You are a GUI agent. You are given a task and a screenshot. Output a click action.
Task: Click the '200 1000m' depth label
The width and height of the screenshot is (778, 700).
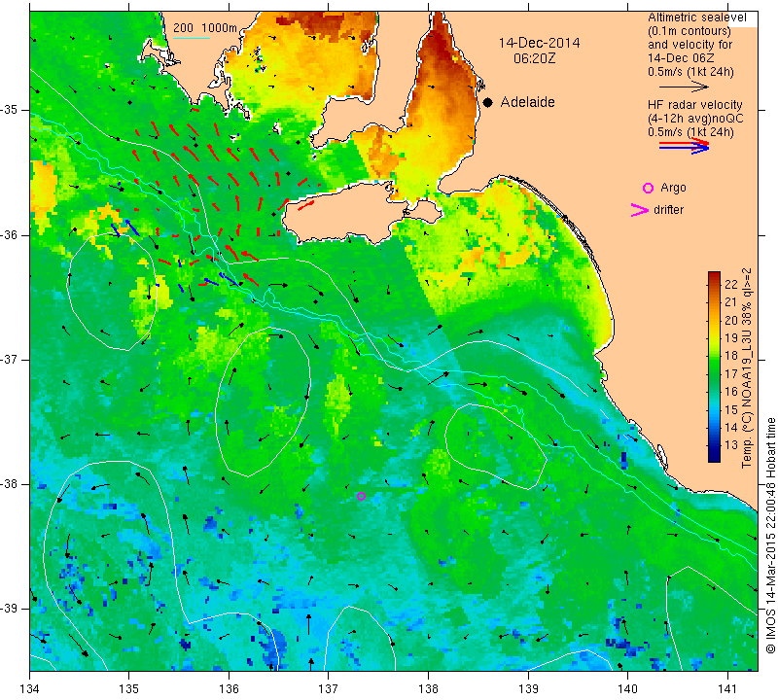tap(205, 28)
